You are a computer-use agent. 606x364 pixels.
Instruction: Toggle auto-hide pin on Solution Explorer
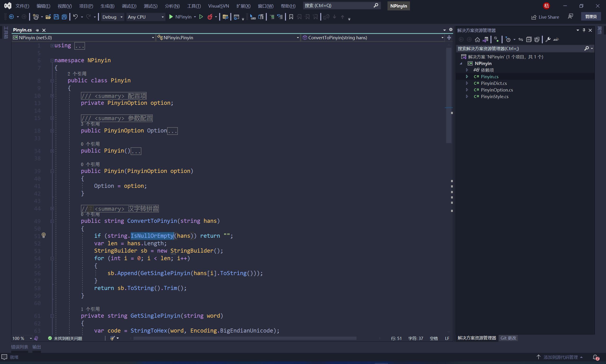pyautogui.click(x=584, y=30)
